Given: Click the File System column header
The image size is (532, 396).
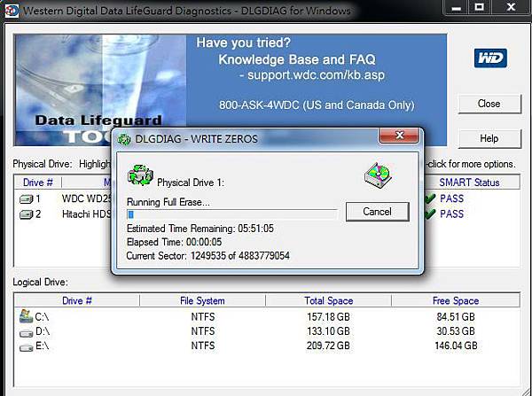Looking at the screenshot, I should click(x=202, y=300).
